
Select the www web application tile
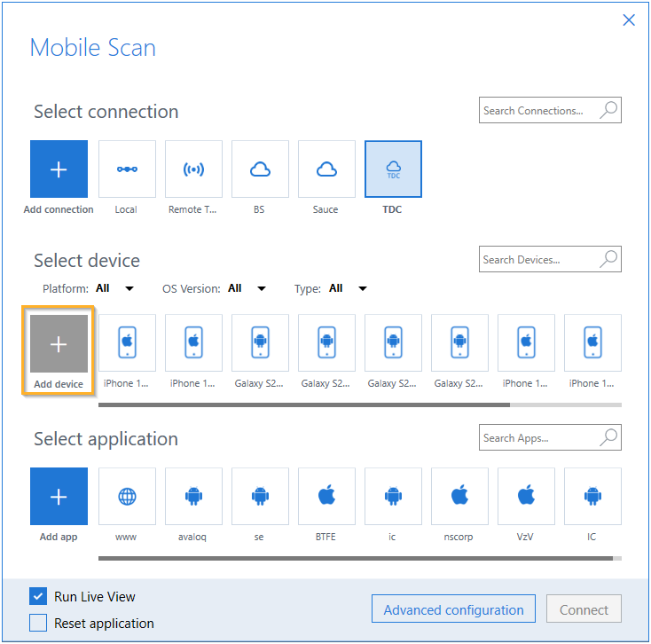pos(127,497)
